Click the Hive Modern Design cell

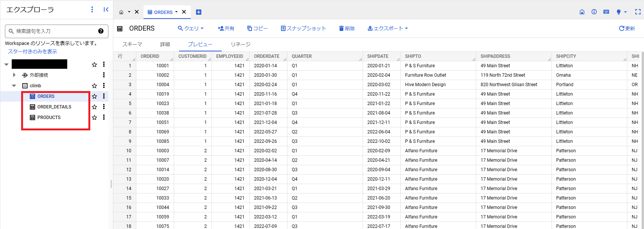[x=438, y=85]
